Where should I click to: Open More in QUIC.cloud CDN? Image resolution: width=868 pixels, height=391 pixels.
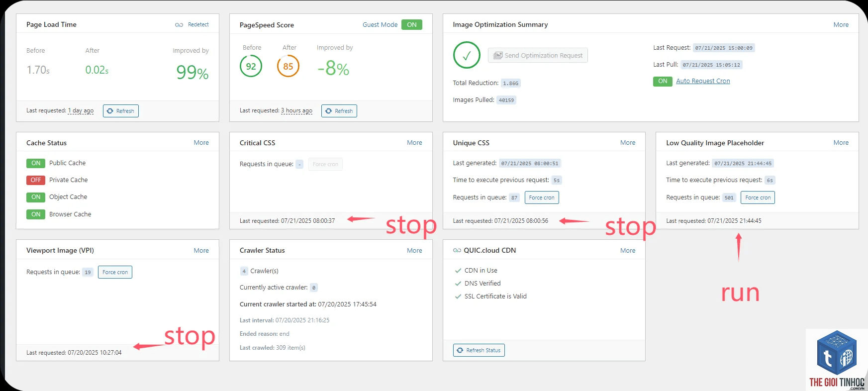(x=628, y=251)
